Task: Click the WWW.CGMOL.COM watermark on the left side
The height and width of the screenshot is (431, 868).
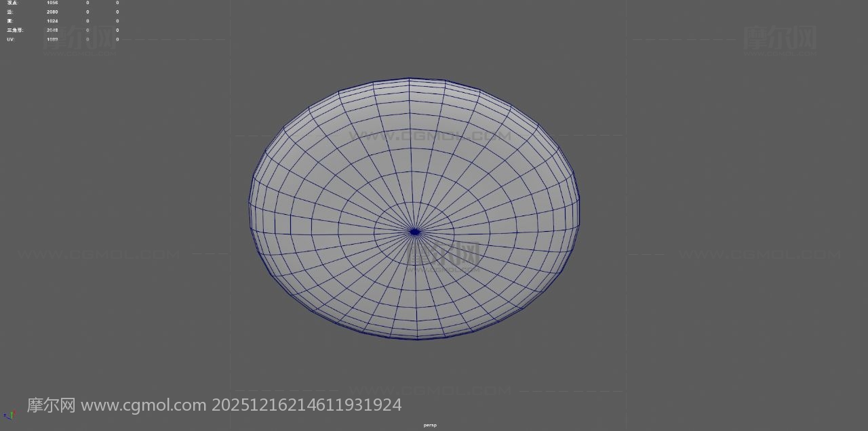Action: click(x=99, y=255)
